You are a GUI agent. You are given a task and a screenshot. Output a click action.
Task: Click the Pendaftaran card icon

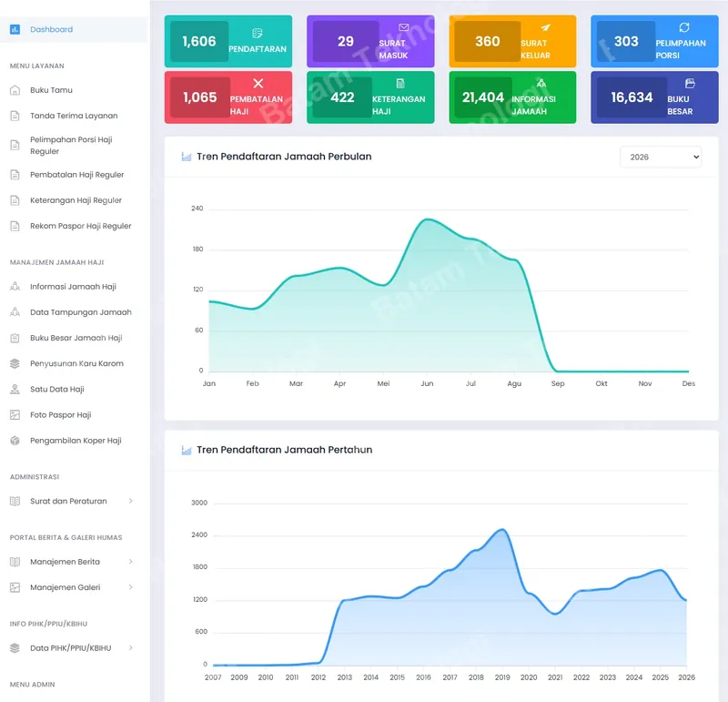(258, 33)
